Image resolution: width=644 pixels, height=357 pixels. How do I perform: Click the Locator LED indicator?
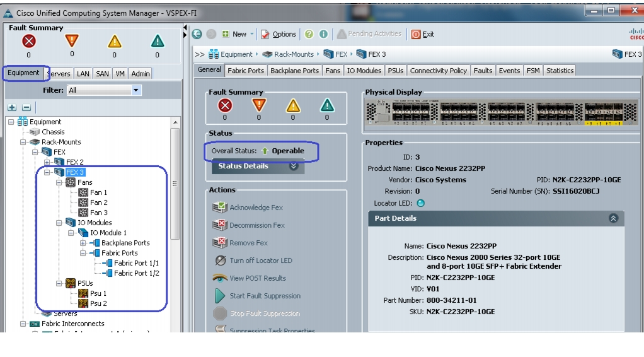(420, 203)
